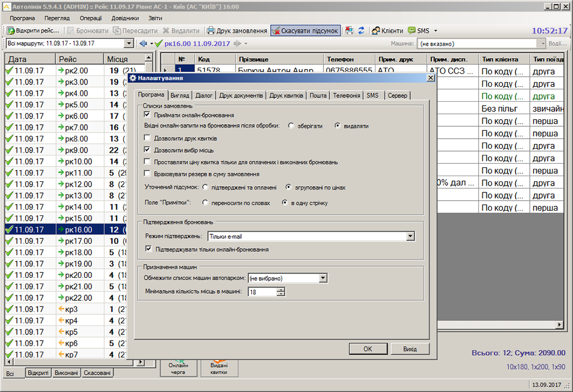
Task: Show the Скасовані trips tab
Action: tap(97, 373)
